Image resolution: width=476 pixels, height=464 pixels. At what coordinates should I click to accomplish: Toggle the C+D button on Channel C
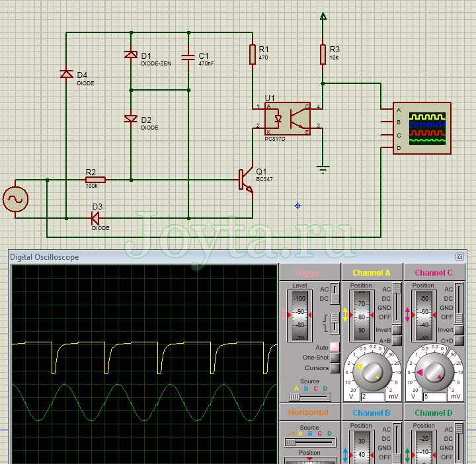click(x=458, y=340)
